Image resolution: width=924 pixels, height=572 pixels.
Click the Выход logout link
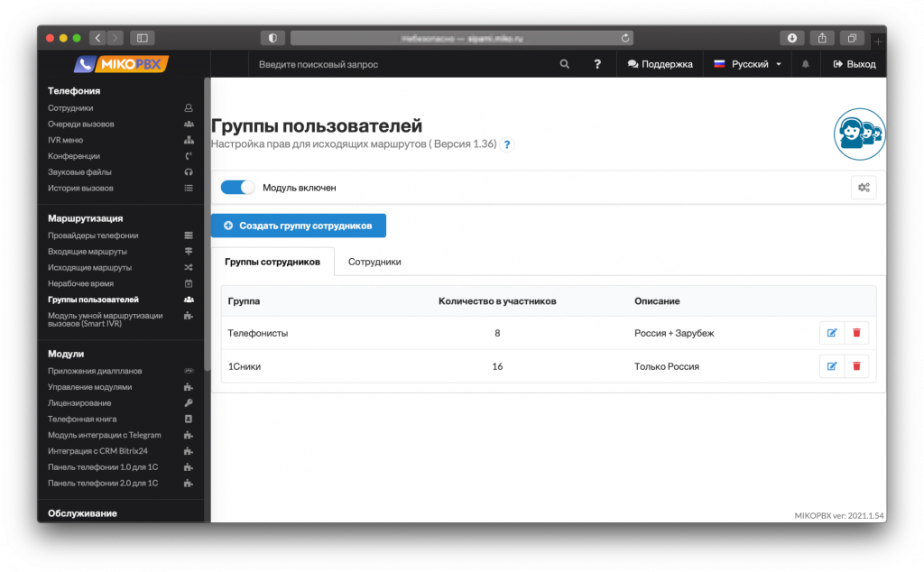(x=855, y=64)
